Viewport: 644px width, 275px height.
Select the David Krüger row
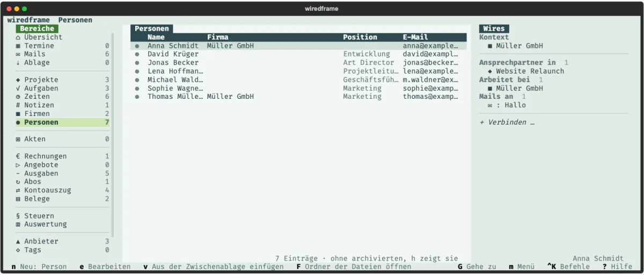pos(298,54)
